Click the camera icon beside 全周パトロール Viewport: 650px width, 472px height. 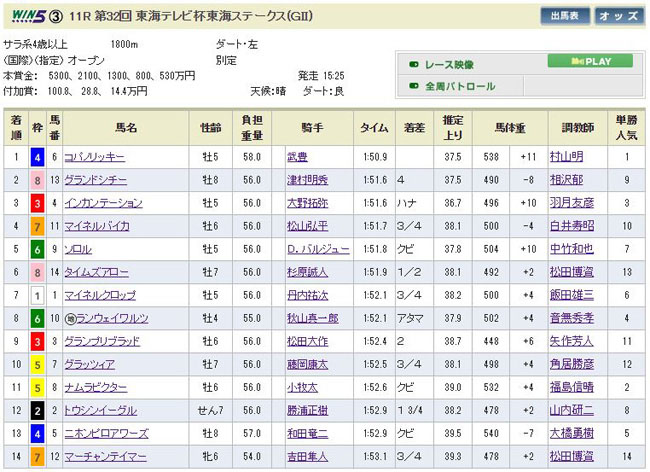[413, 86]
